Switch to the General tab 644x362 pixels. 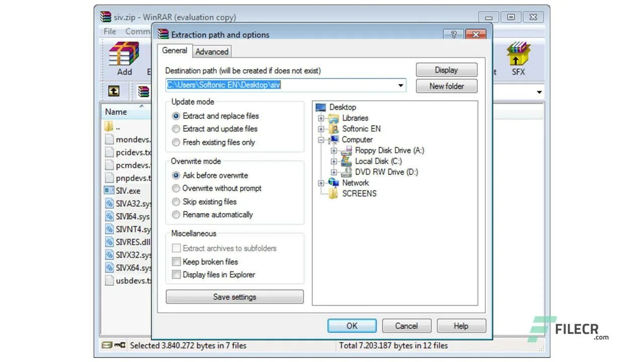175,51
